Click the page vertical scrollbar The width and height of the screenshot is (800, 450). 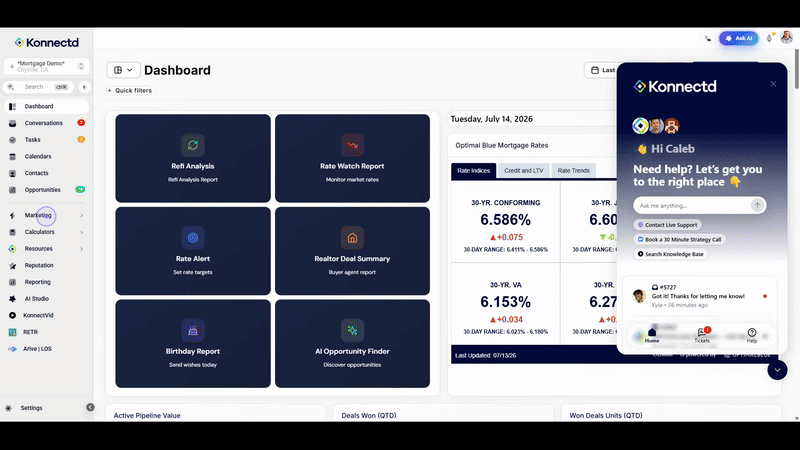pos(796,69)
